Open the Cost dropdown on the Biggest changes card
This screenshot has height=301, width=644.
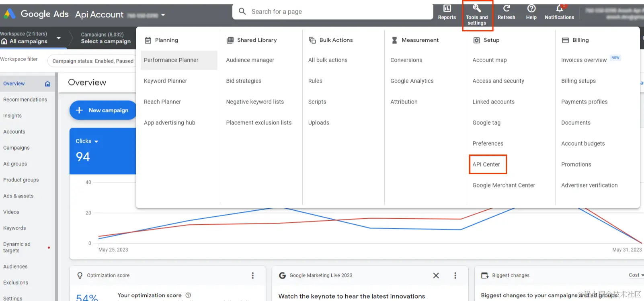(636, 275)
